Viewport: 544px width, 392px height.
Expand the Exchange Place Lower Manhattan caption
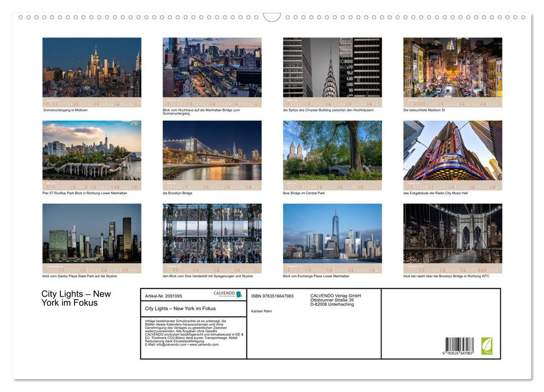317,276
